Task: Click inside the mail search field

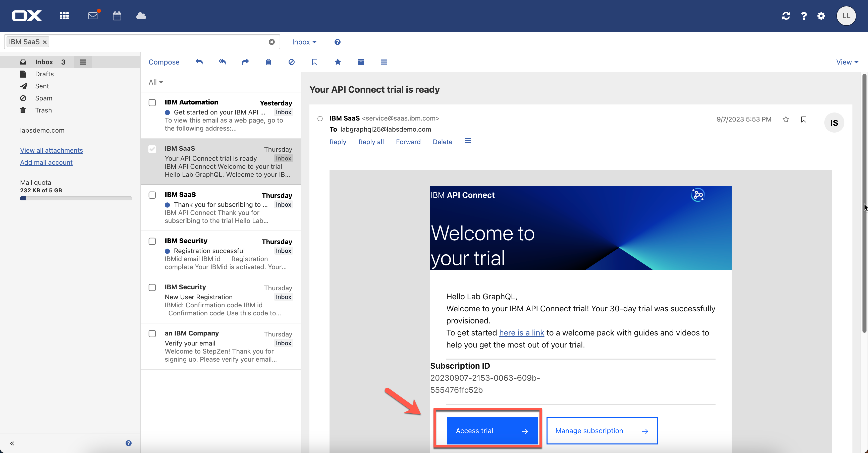Action: tap(158, 42)
